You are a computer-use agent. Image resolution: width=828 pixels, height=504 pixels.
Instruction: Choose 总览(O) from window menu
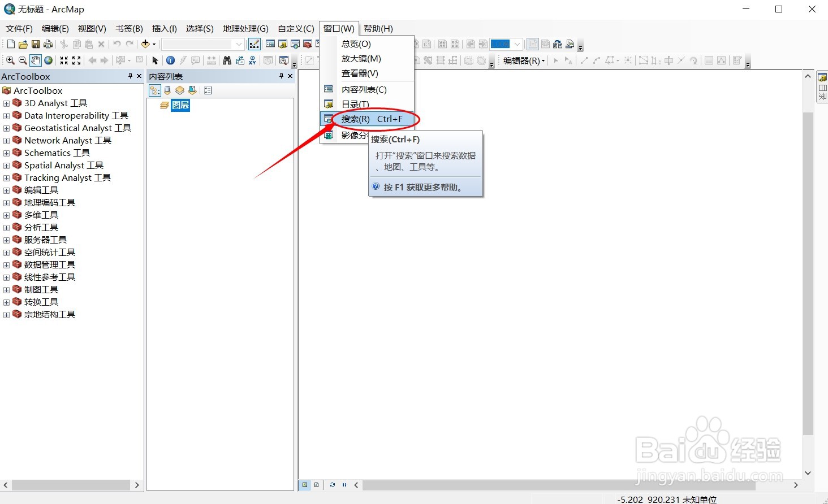(x=368, y=44)
